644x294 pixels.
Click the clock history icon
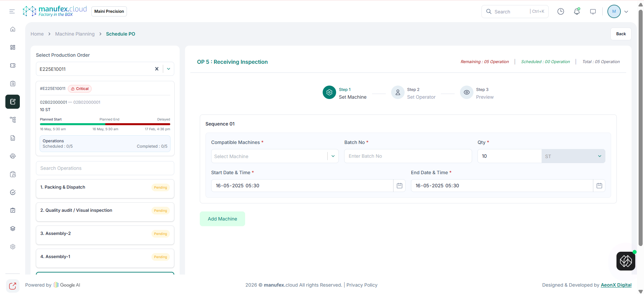[x=561, y=11]
